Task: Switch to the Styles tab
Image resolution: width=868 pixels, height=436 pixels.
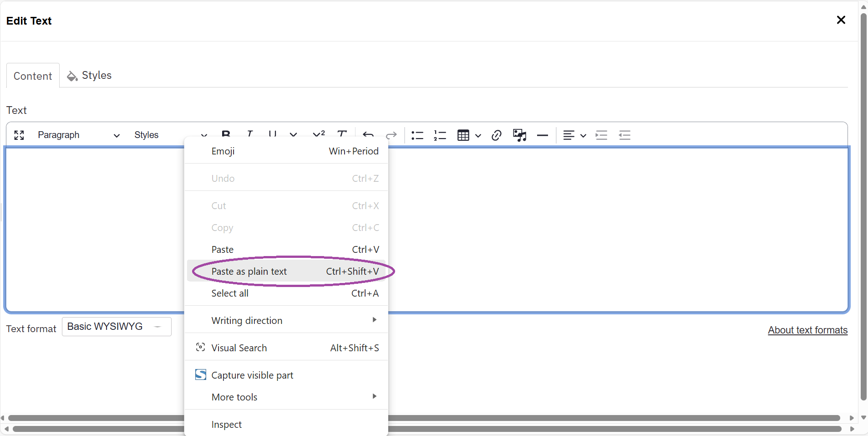Action: pyautogui.click(x=96, y=75)
